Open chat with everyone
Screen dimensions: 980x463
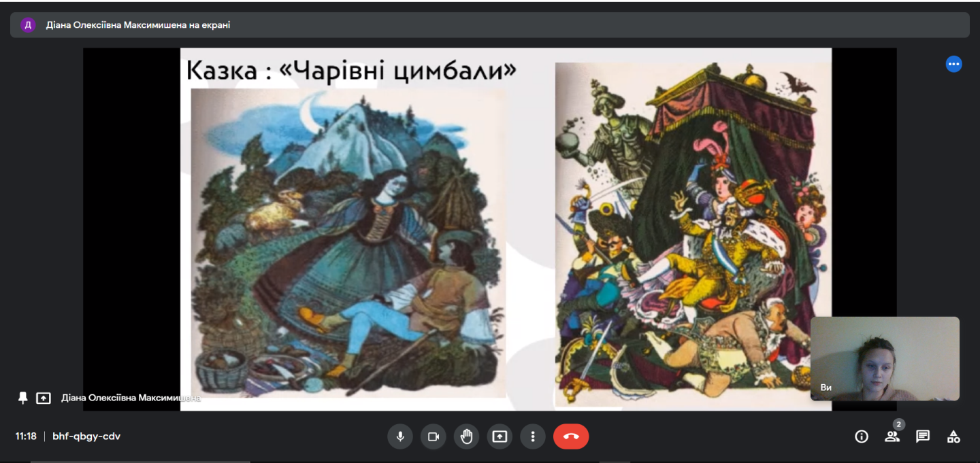pos(923,436)
